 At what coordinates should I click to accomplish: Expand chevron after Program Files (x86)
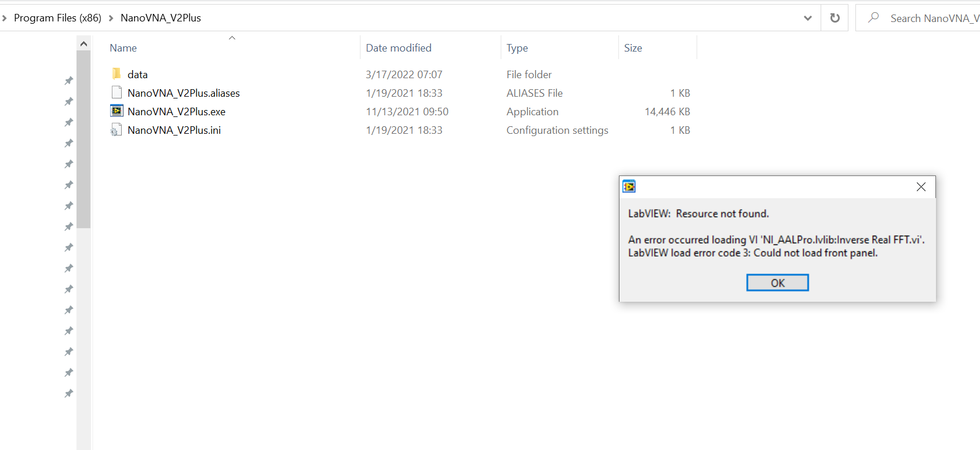pyautogui.click(x=111, y=18)
